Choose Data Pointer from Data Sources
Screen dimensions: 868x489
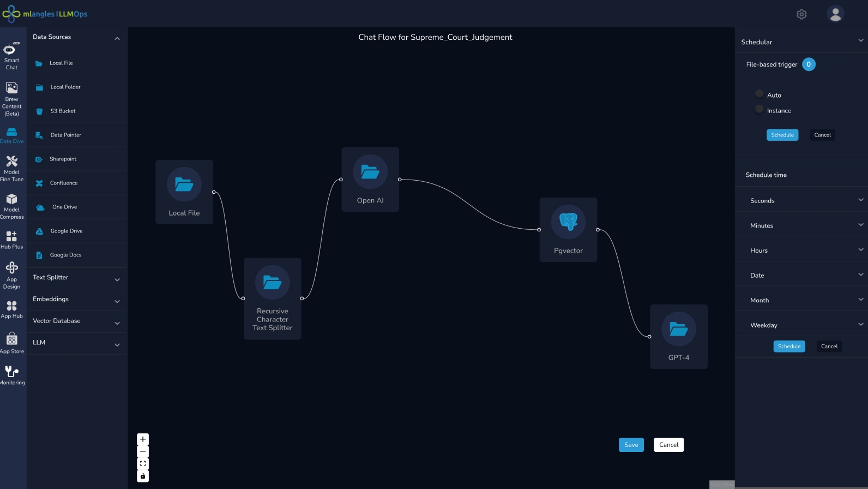[x=77, y=135]
